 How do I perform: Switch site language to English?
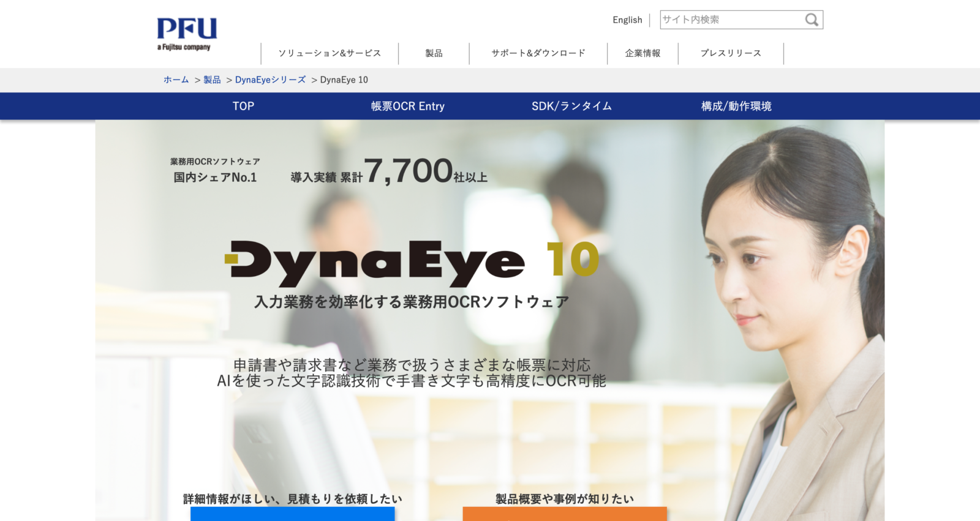tap(627, 20)
